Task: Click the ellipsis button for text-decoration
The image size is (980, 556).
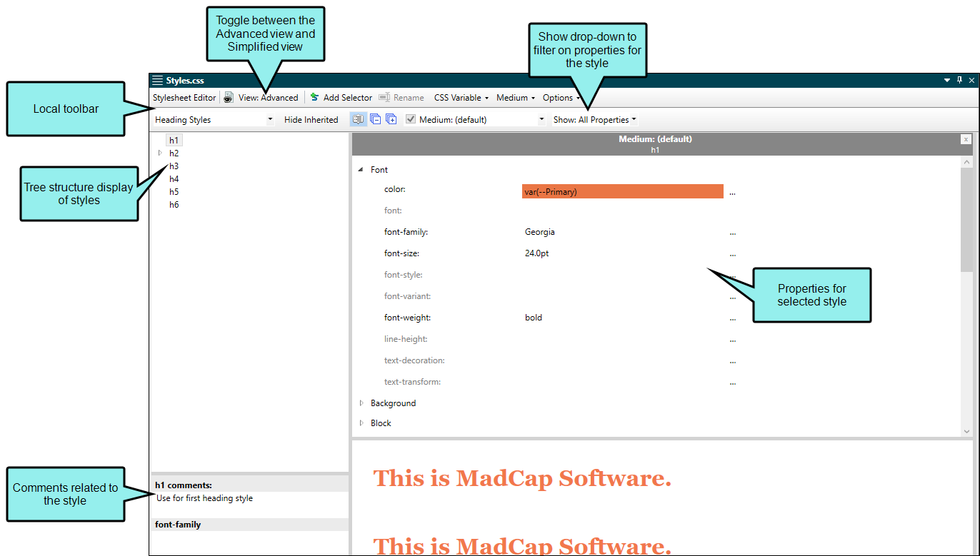Action: (733, 362)
